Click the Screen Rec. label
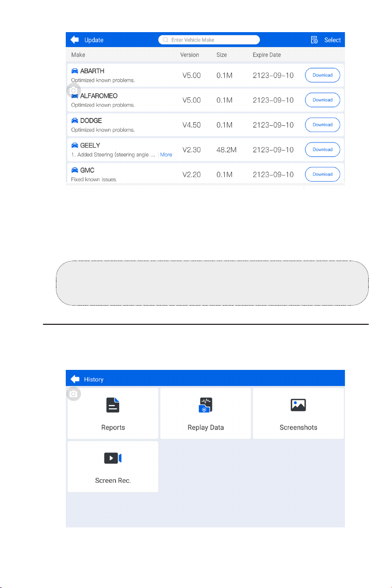This screenshot has height=588, width=392. tap(113, 480)
